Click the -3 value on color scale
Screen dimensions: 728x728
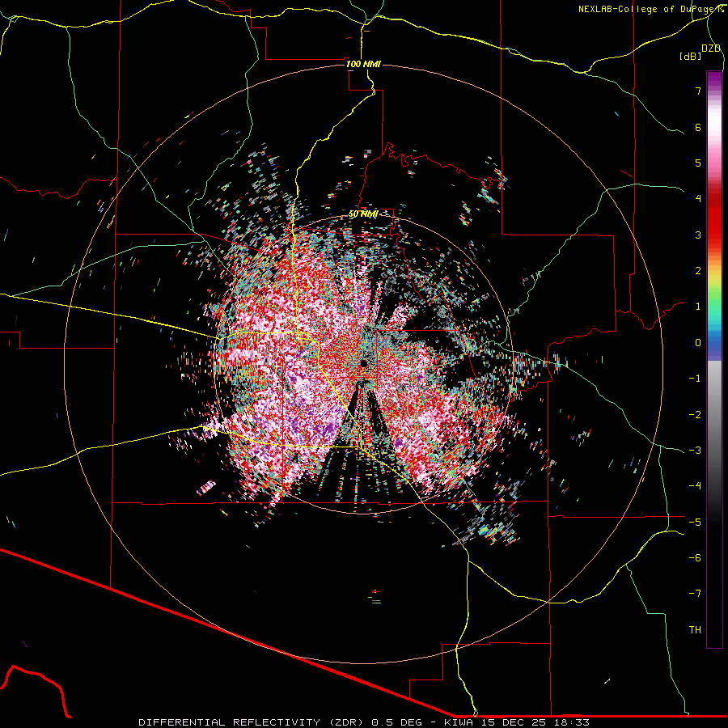(x=695, y=451)
